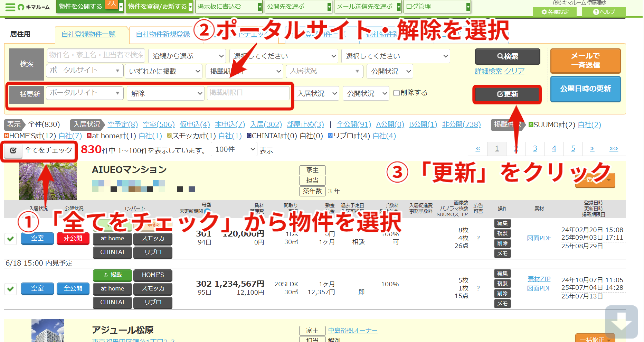
Task: Filter by 入居(302) link
Action: [x=266, y=124]
